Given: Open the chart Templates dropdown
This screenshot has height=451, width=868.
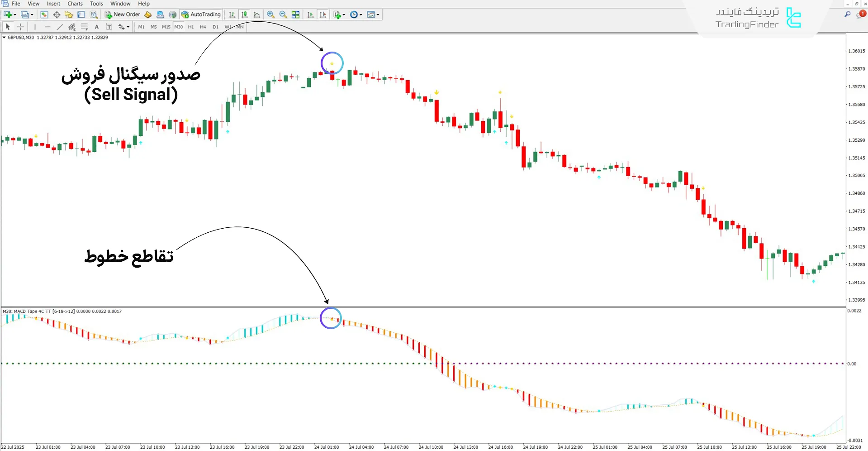Looking at the screenshot, I should click(x=373, y=14).
